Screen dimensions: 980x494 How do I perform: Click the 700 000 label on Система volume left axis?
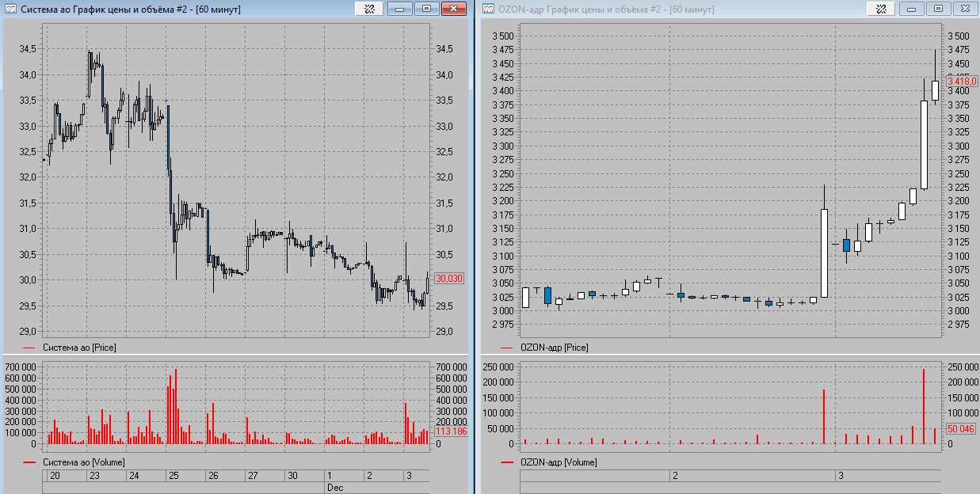[x=21, y=367]
